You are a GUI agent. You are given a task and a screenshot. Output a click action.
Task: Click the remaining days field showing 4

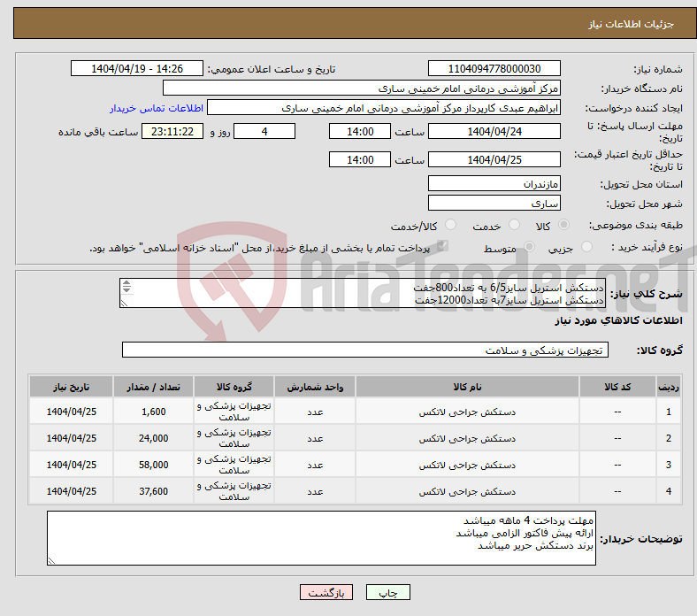click(264, 131)
